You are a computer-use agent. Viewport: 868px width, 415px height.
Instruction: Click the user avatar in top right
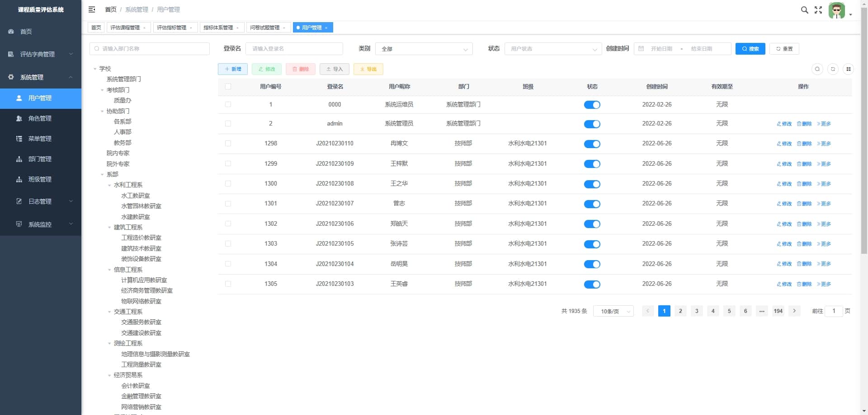tap(836, 10)
